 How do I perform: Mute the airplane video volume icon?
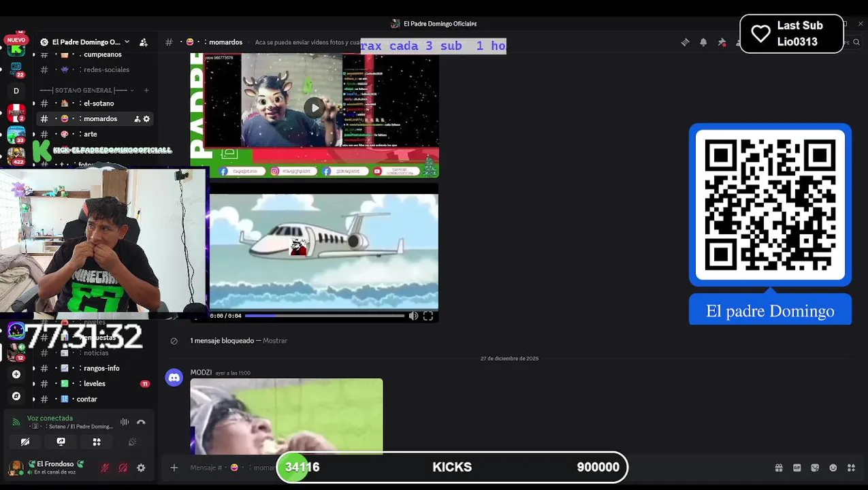pos(413,316)
